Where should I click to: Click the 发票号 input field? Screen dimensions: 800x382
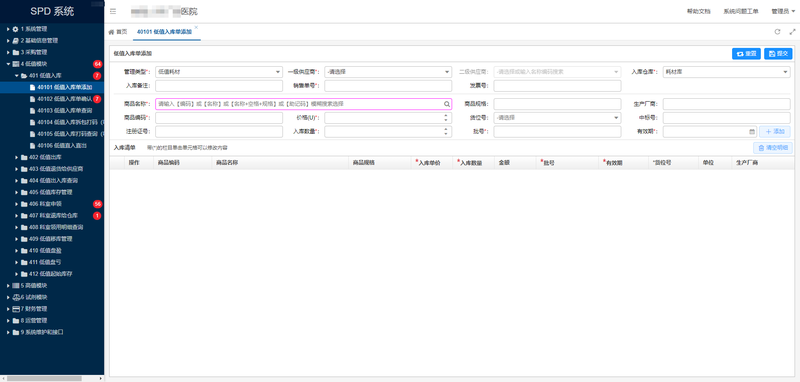tap(558, 86)
